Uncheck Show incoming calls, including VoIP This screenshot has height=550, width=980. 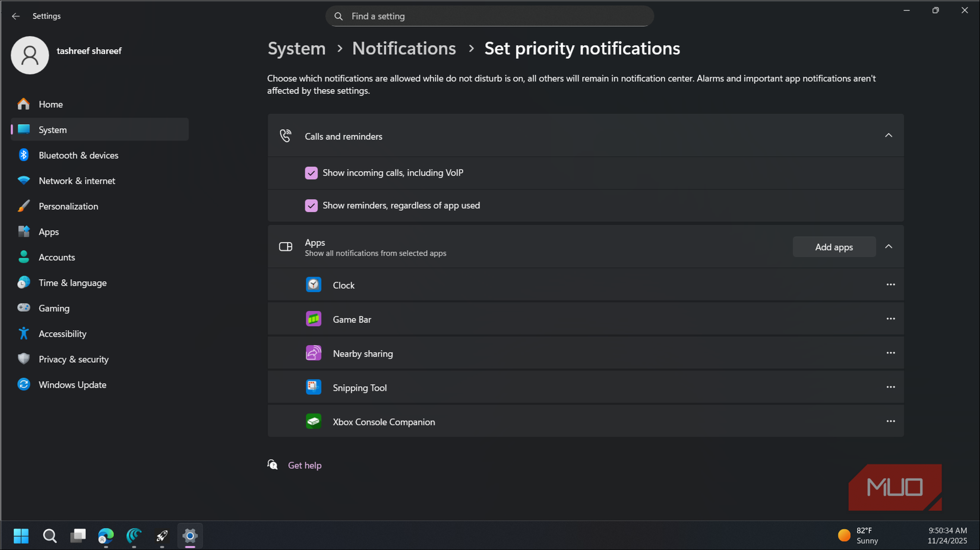click(x=311, y=172)
